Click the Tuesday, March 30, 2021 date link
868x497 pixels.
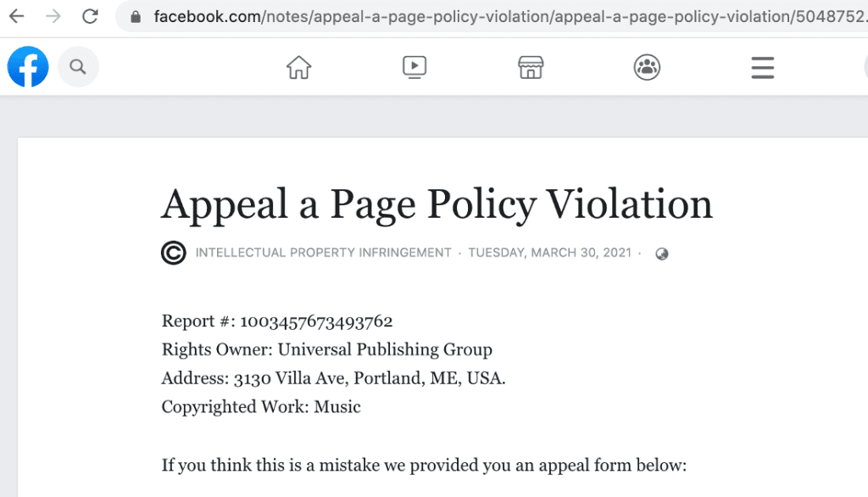click(549, 252)
